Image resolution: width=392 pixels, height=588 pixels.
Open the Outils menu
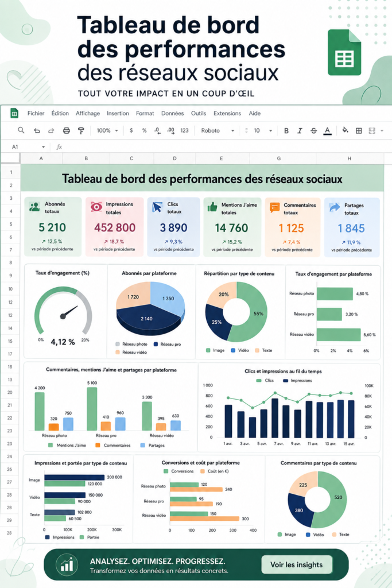(199, 113)
